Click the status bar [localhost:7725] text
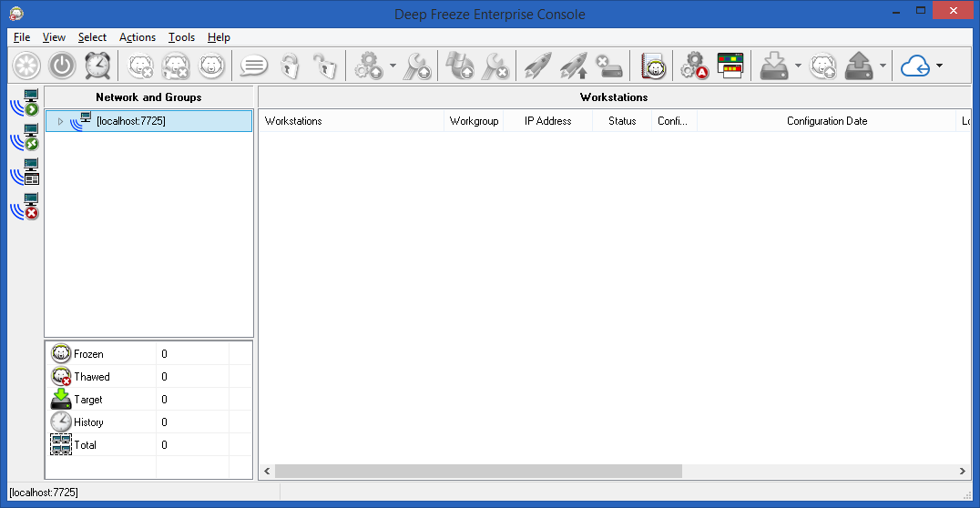The width and height of the screenshot is (980, 508). click(x=44, y=493)
